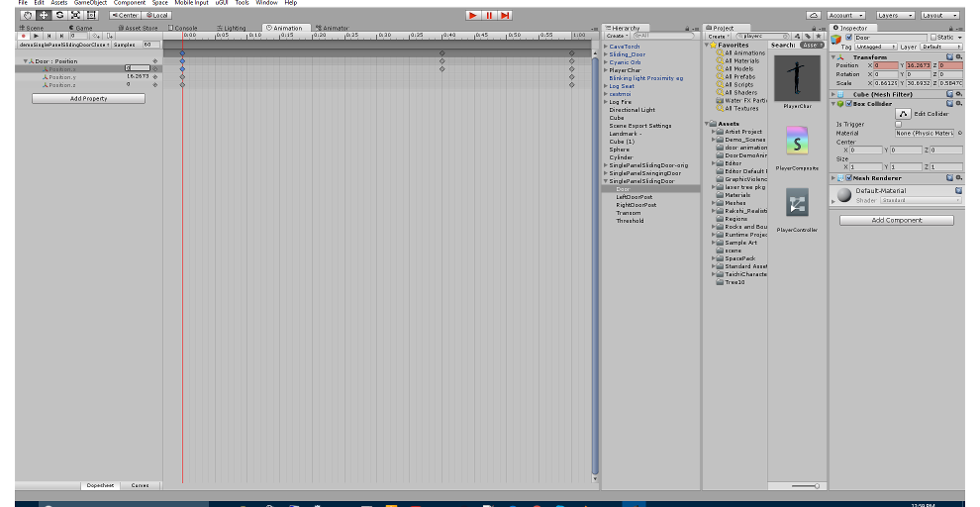Lock the Hierarchy panel

point(687,28)
